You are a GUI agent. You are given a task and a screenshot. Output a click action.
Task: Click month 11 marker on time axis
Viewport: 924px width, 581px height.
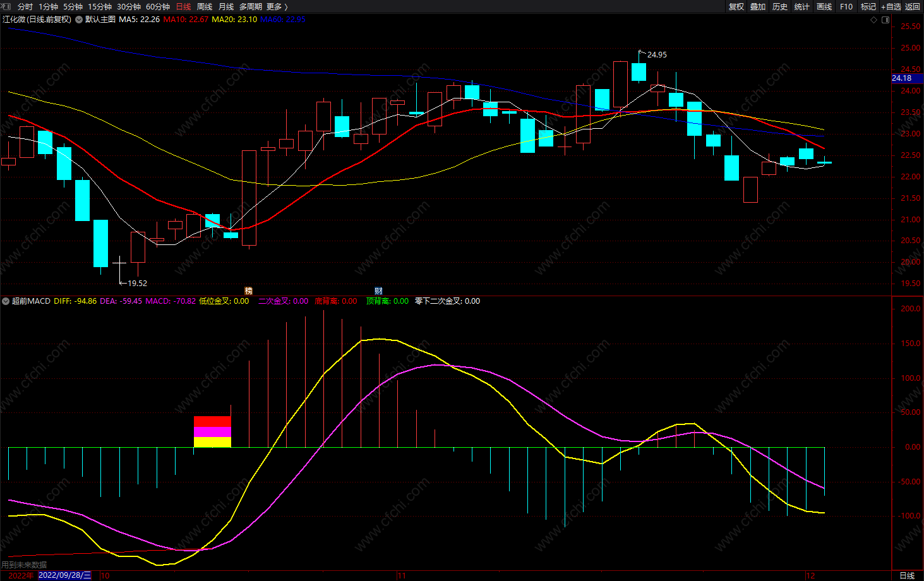coord(402,575)
